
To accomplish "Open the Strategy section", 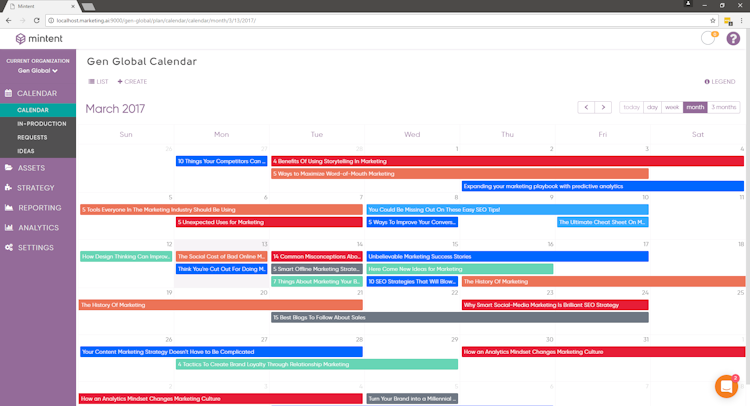I will (x=38, y=188).
